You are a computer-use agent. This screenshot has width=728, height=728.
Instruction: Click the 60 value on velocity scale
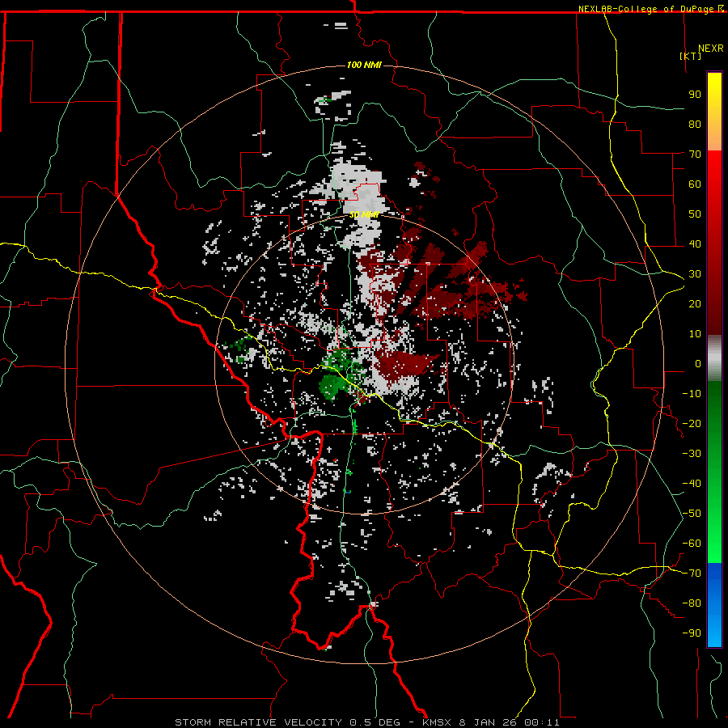pyautogui.click(x=695, y=184)
